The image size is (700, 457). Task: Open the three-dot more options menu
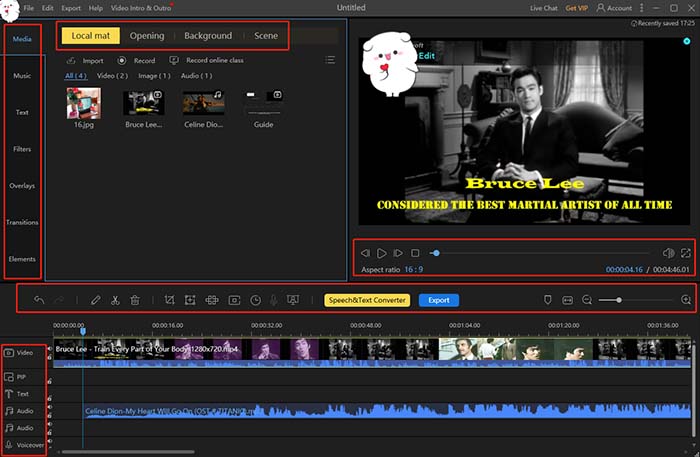(642, 8)
